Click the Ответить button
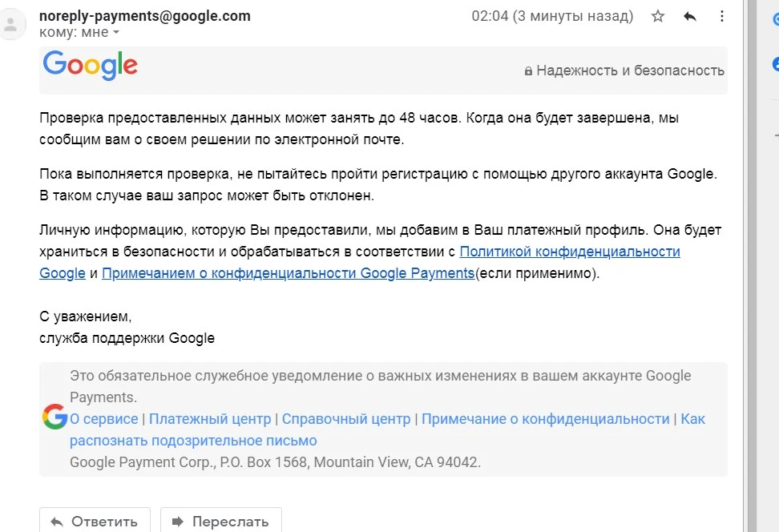 pyautogui.click(x=95, y=521)
